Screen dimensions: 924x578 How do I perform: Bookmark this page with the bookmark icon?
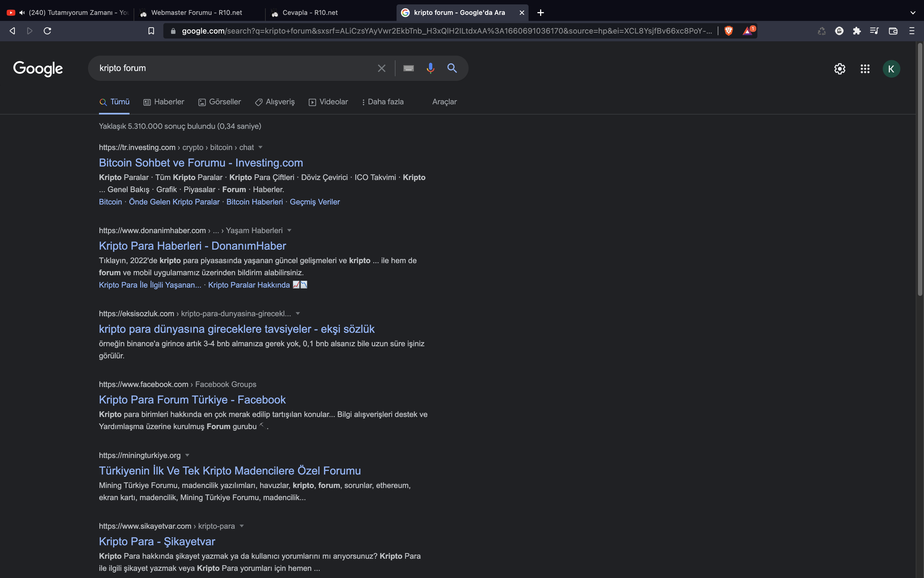[x=151, y=31]
